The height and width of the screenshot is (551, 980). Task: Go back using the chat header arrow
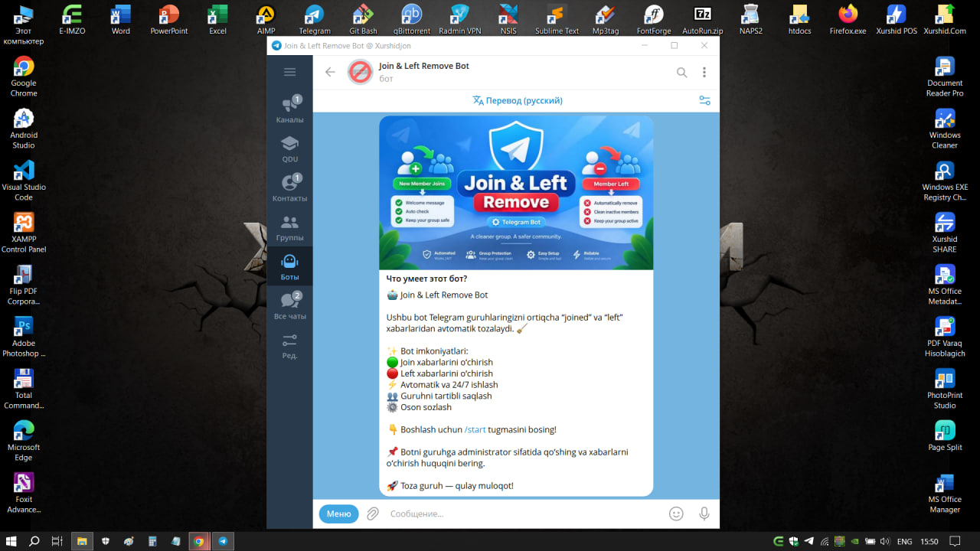[x=330, y=72]
